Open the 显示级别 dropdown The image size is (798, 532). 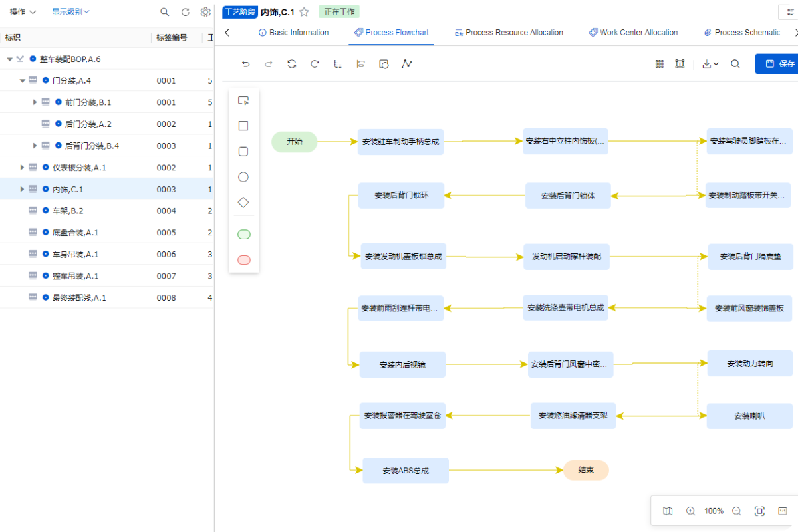click(70, 12)
